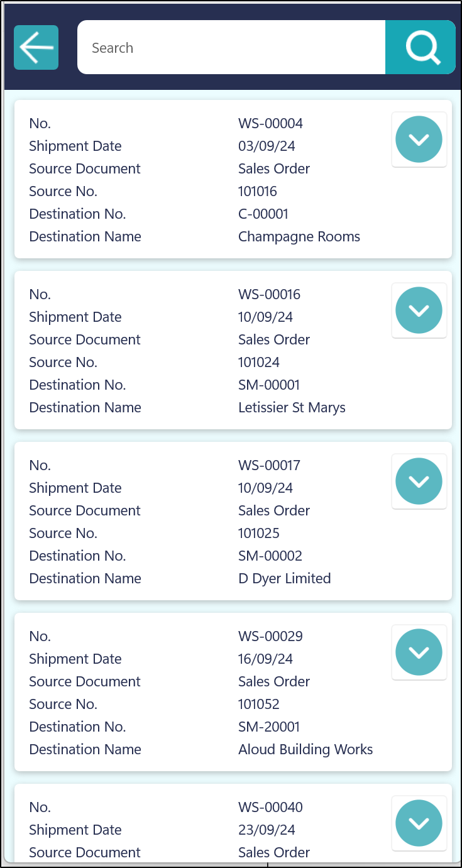Expand shipment WS-00004 chevron
The image size is (462, 868).
pos(419,140)
